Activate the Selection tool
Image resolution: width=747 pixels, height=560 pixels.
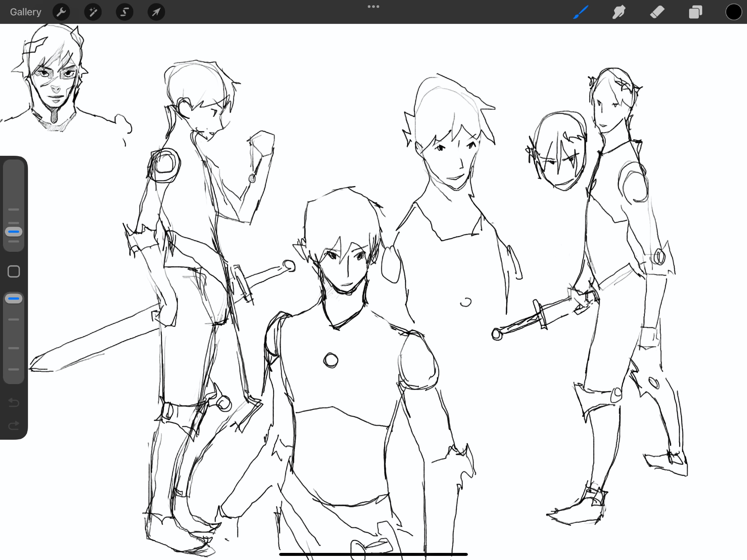point(124,12)
